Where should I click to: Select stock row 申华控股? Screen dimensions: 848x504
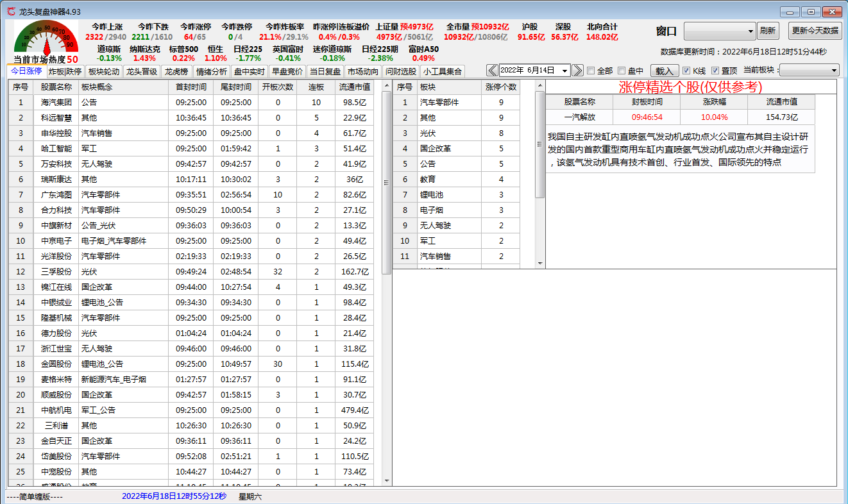(x=191, y=133)
